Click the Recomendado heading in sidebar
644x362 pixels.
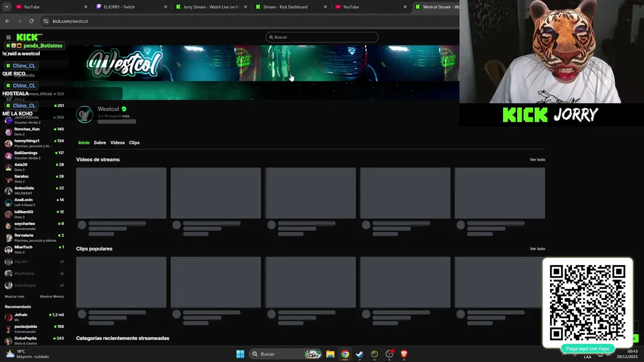coord(18,307)
